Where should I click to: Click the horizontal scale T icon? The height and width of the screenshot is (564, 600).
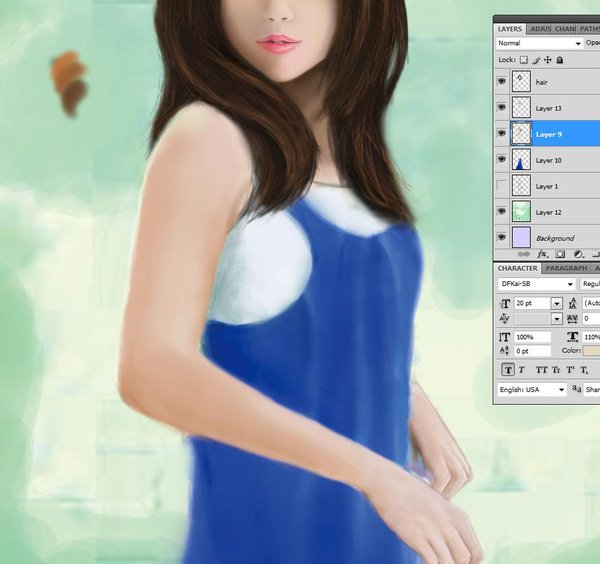572,337
